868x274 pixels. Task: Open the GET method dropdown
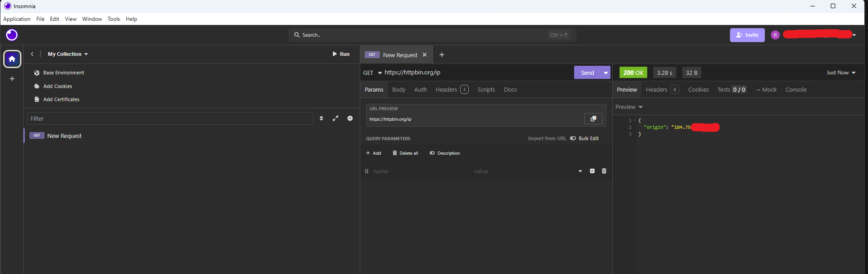(372, 73)
